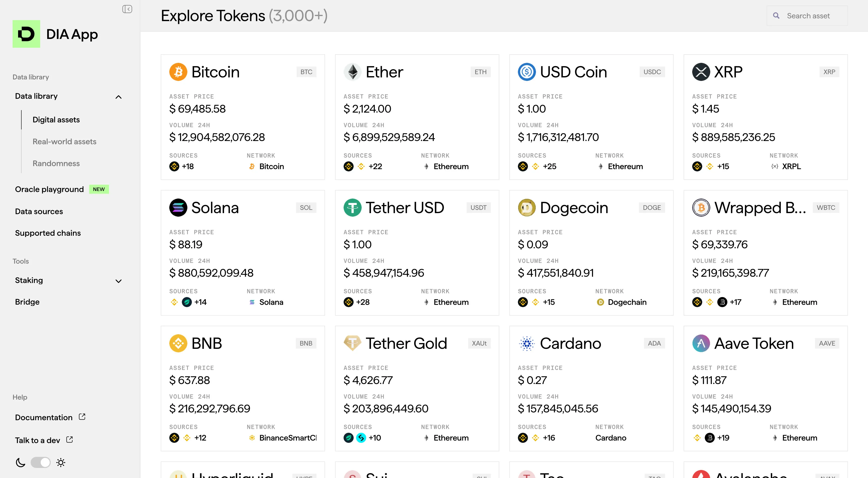
Task: Click the Cardano token icon
Action: coord(527,343)
